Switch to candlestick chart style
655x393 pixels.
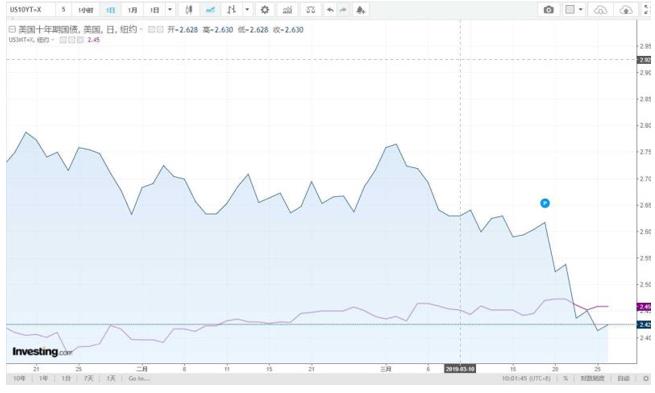[x=189, y=10]
